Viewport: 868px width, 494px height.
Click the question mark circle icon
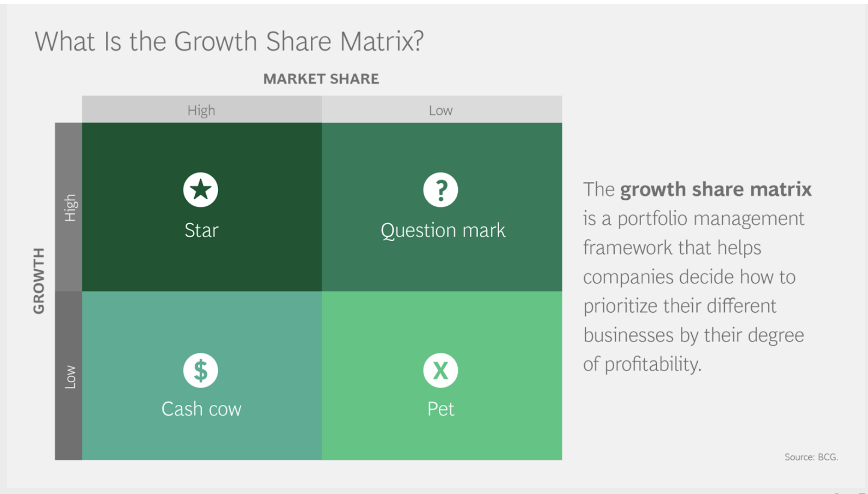pyautogui.click(x=441, y=190)
